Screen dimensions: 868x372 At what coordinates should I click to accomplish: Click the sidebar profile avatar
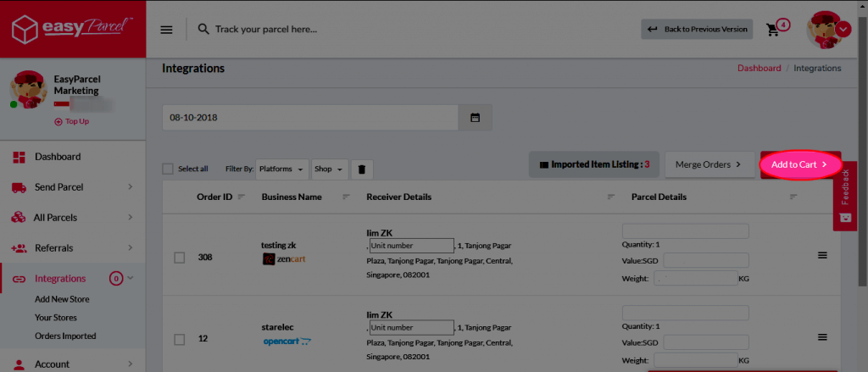point(28,90)
